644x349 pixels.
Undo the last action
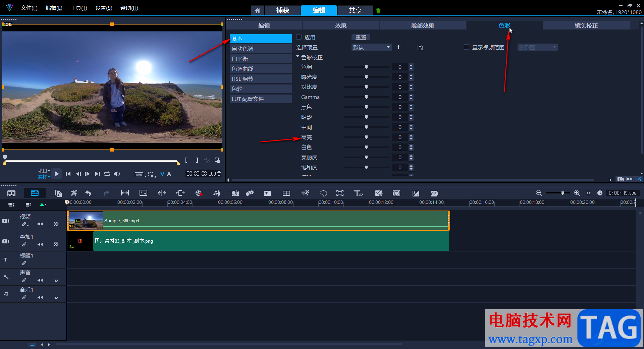pyautogui.click(x=88, y=193)
